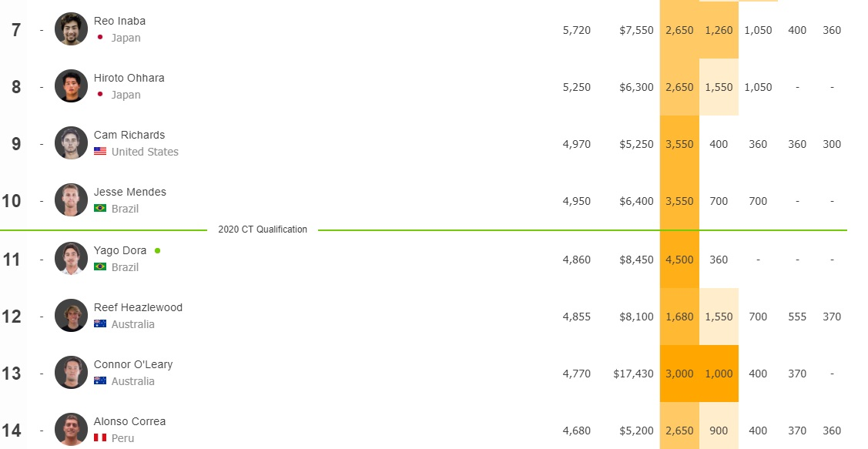
Task: Click the Brazil flag beside Jesse Mendes
Action: [x=100, y=208]
